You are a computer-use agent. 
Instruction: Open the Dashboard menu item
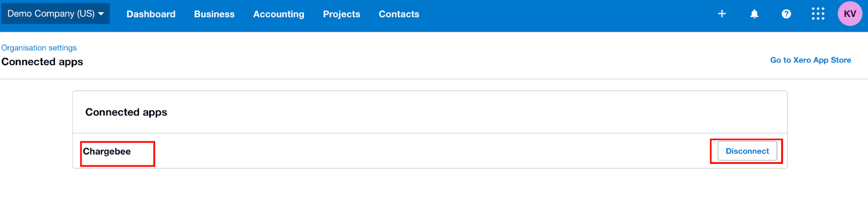(151, 14)
